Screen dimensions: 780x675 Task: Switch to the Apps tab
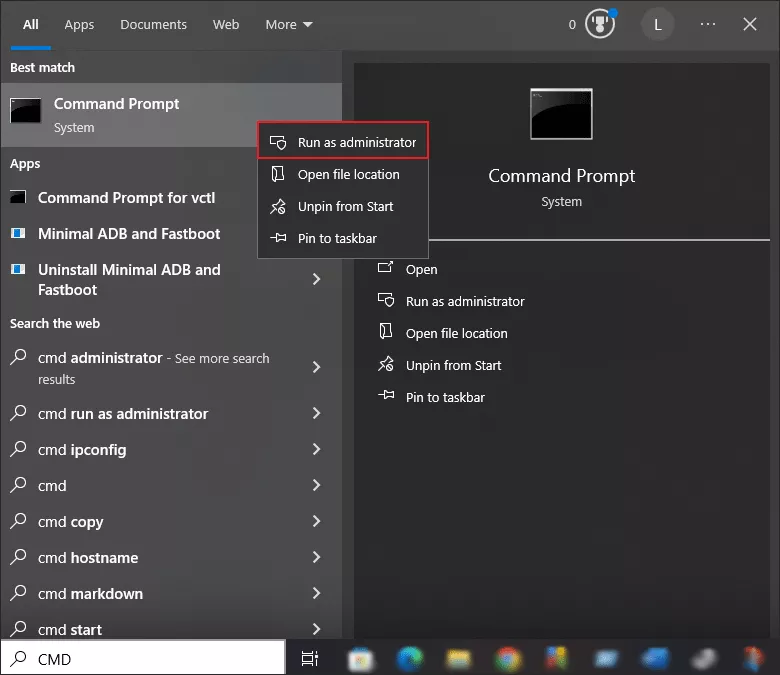[79, 24]
